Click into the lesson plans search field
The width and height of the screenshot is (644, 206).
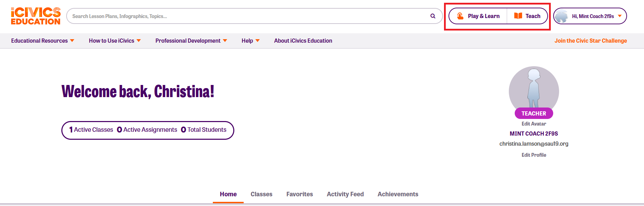[243, 16]
